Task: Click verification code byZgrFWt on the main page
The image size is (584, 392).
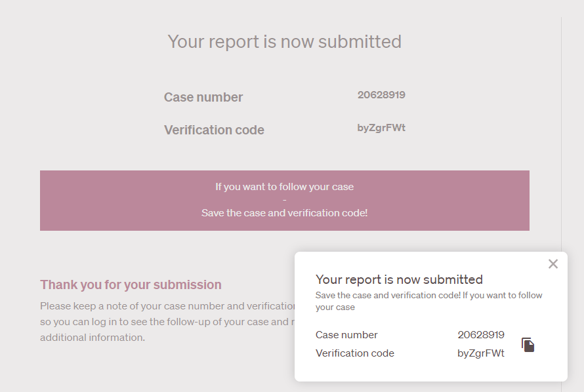Action: tap(381, 128)
